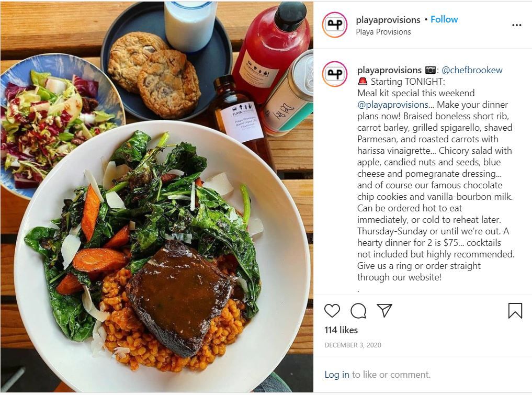Open the three-dot more options menu
532x395 pixels.
(x=516, y=25)
